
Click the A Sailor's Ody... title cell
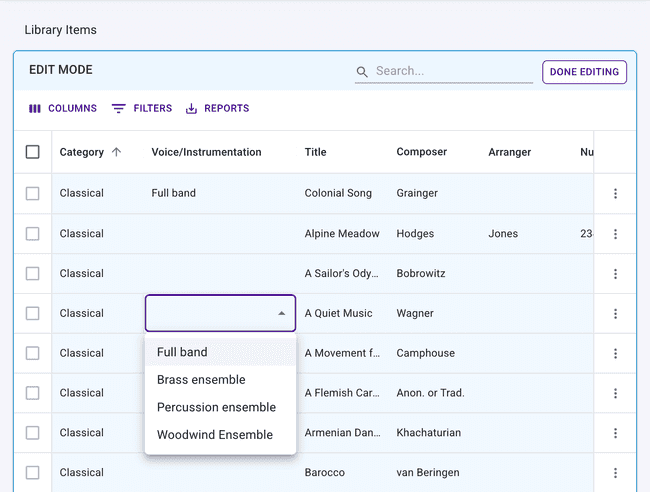(x=343, y=274)
